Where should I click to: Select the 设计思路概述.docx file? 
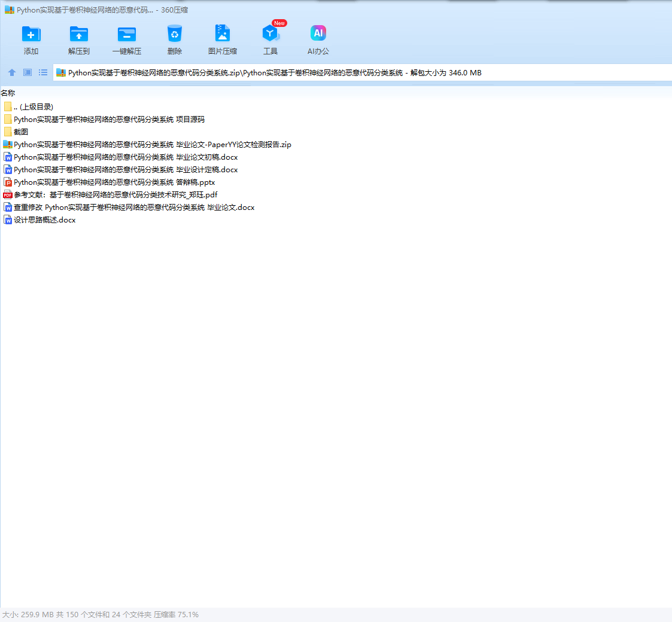[x=44, y=219]
